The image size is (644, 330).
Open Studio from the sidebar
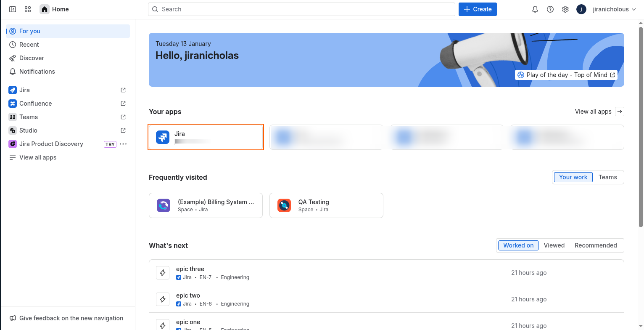(x=29, y=130)
